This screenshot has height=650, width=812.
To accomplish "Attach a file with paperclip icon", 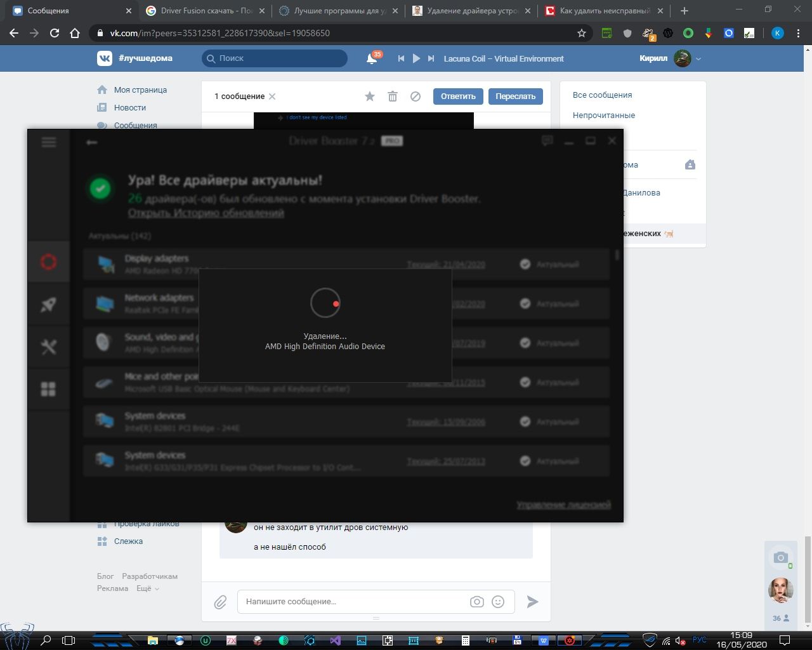I will tap(220, 602).
